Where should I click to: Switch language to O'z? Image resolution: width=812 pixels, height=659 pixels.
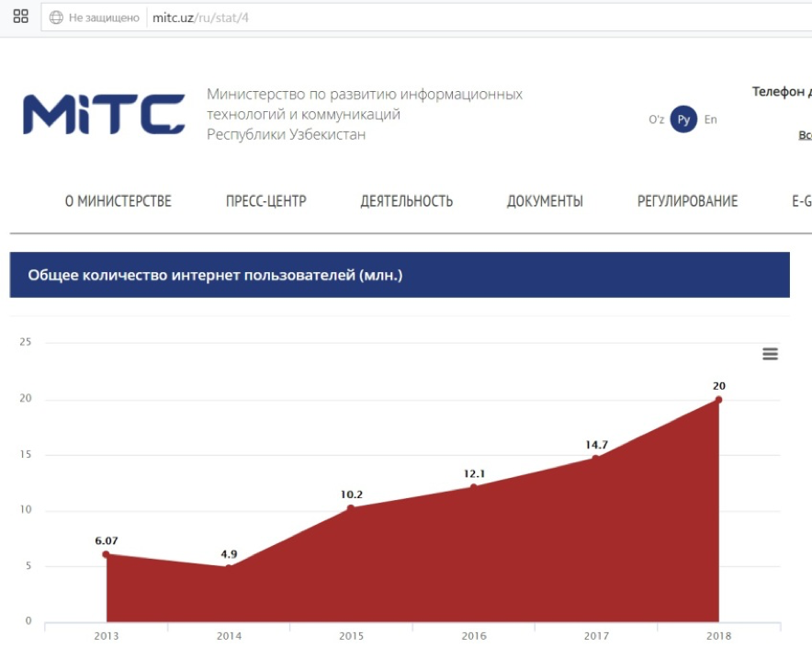656,119
